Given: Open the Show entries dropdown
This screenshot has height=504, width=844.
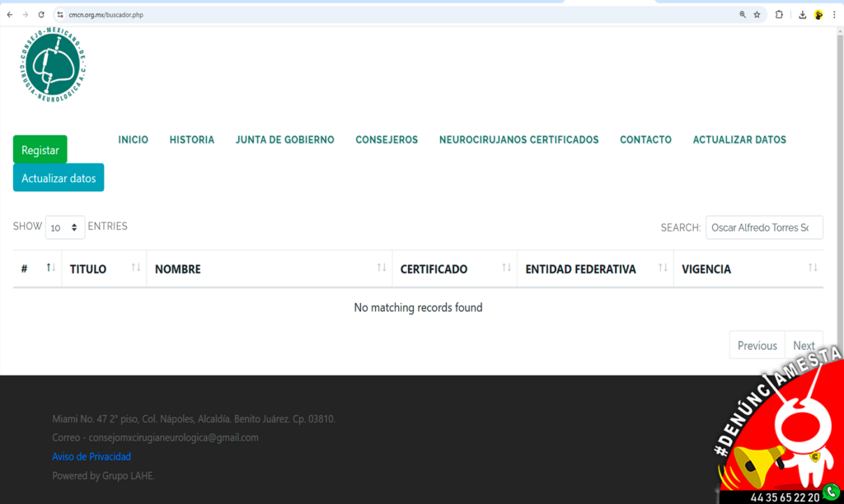Looking at the screenshot, I should [65, 227].
